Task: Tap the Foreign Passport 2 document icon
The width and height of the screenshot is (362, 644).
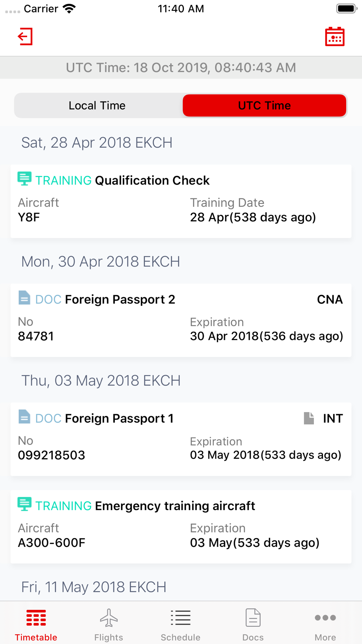Action: pos(24,298)
